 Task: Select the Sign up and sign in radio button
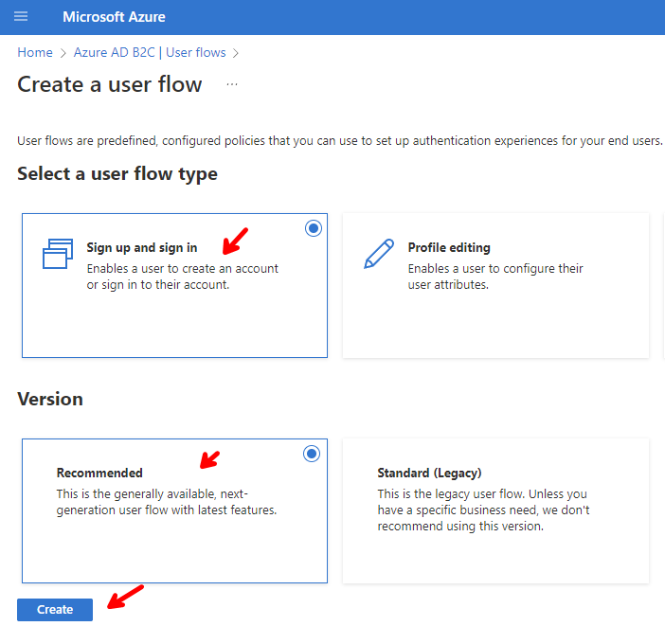point(314,228)
